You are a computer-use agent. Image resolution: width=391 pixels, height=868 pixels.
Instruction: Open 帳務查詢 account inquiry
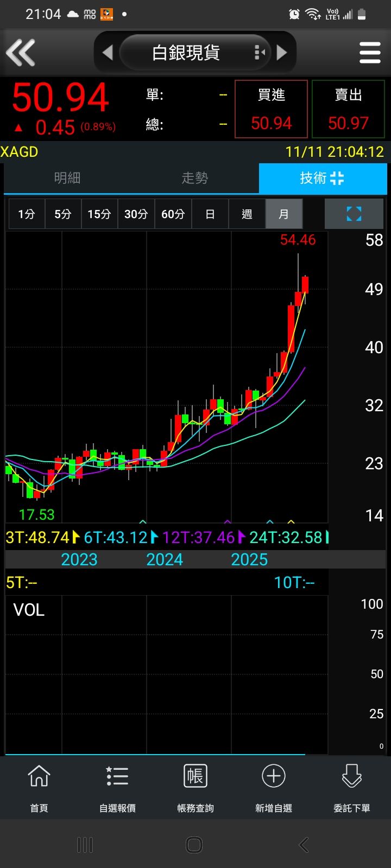(x=195, y=787)
